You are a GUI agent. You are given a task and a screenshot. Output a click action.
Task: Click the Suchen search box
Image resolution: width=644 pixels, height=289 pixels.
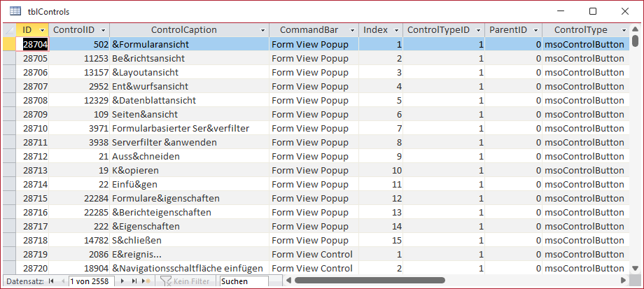point(244,281)
